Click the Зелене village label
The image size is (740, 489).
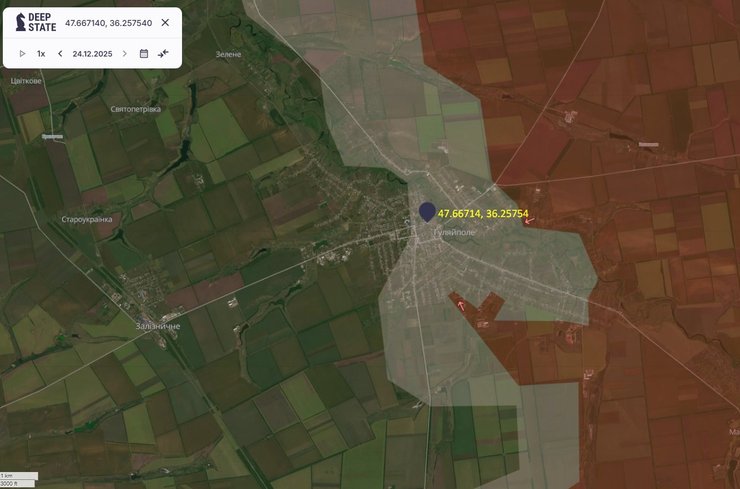tap(228, 54)
